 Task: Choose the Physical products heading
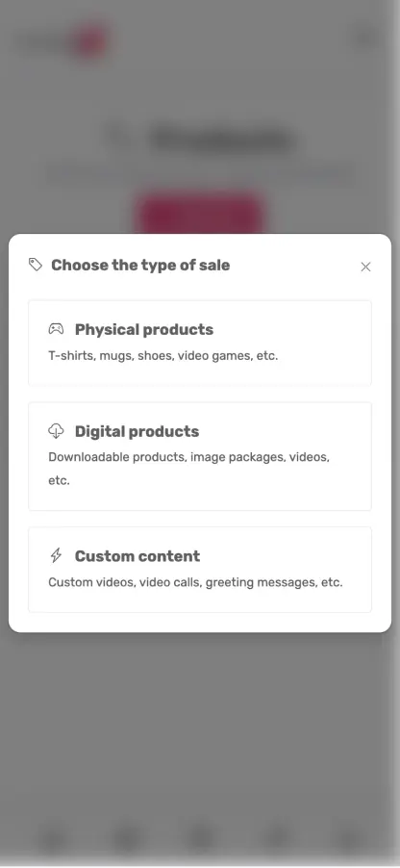(x=144, y=329)
